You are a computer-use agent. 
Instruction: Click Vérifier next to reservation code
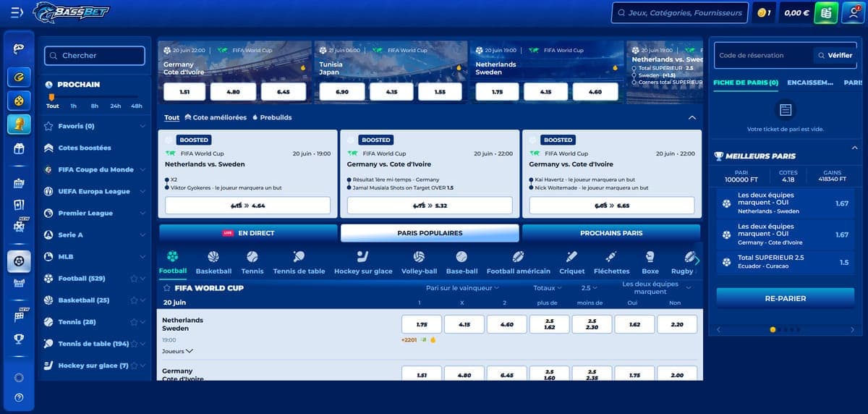(x=835, y=55)
